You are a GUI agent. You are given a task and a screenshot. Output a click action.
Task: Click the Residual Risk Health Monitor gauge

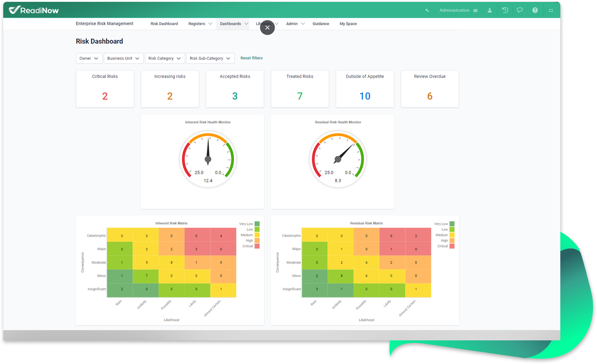pos(338,160)
